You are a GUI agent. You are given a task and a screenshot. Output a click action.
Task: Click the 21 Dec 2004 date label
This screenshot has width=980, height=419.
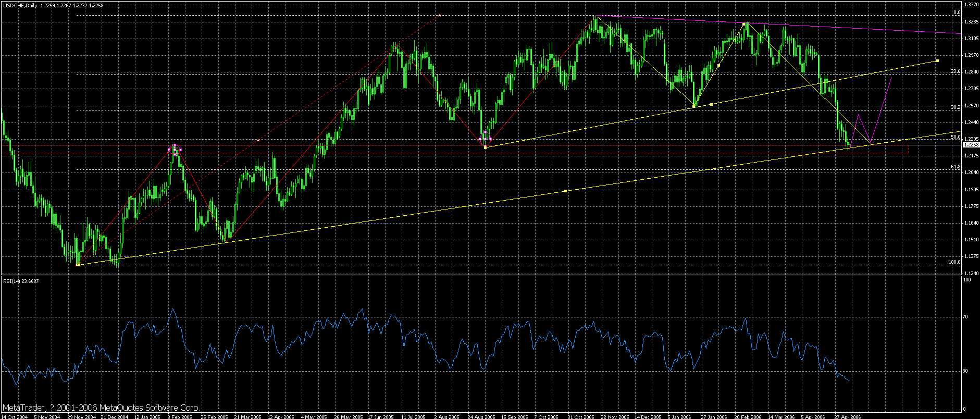click(115, 416)
